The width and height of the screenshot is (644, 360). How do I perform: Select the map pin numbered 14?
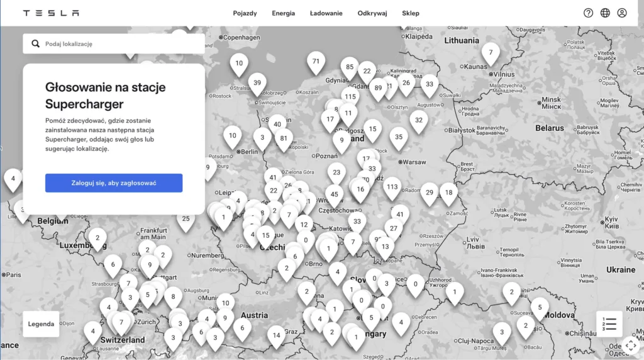[x=277, y=337]
